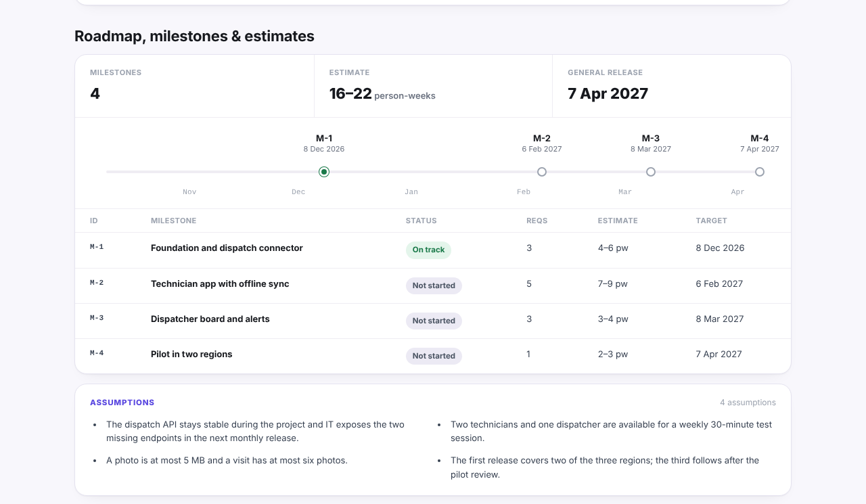
Task: Click the Assumptions section heading
Action: [x=122, y=403]
